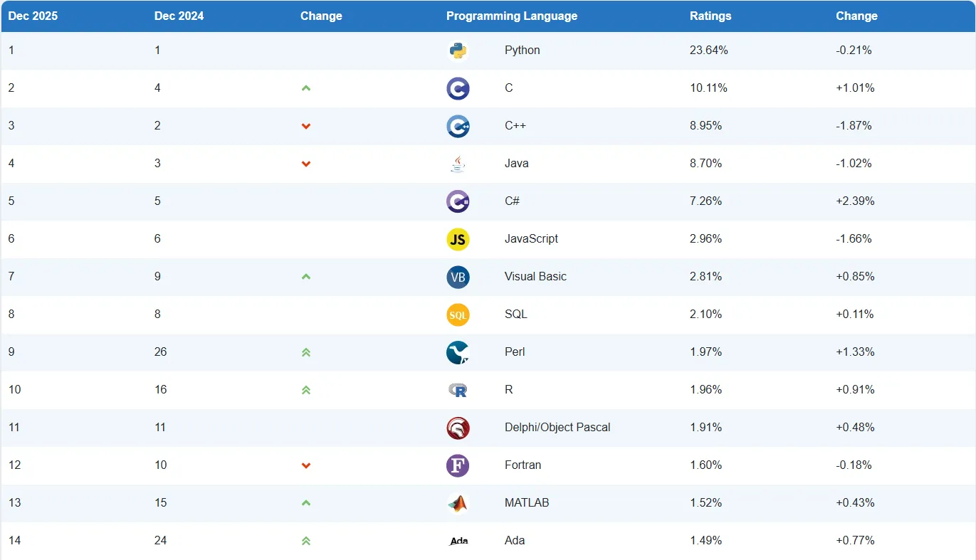Click the orange SQL icon
Image resolution: width=976 pixels, height=560 pixels.
coord(458,315)
